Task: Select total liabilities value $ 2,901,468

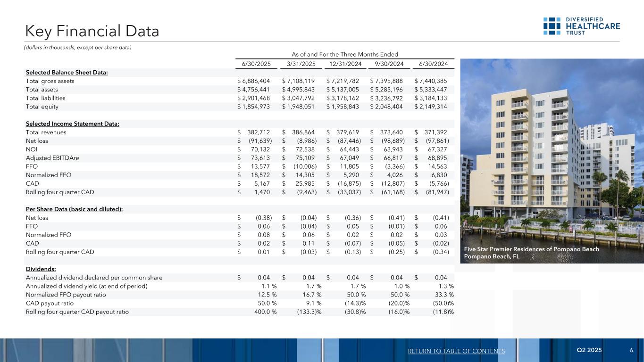Action: point(255,98)
